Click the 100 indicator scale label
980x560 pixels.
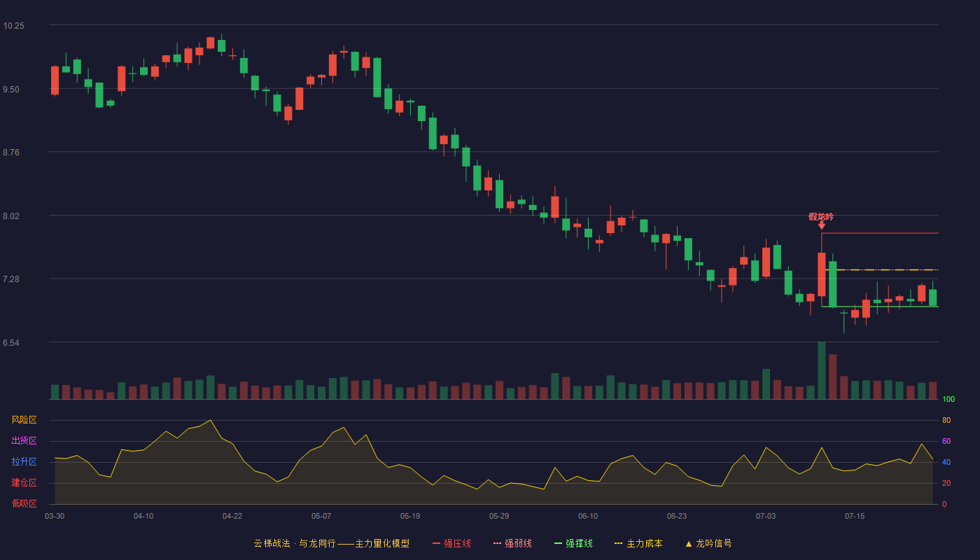pyautogui.click(x=948, y=400)
